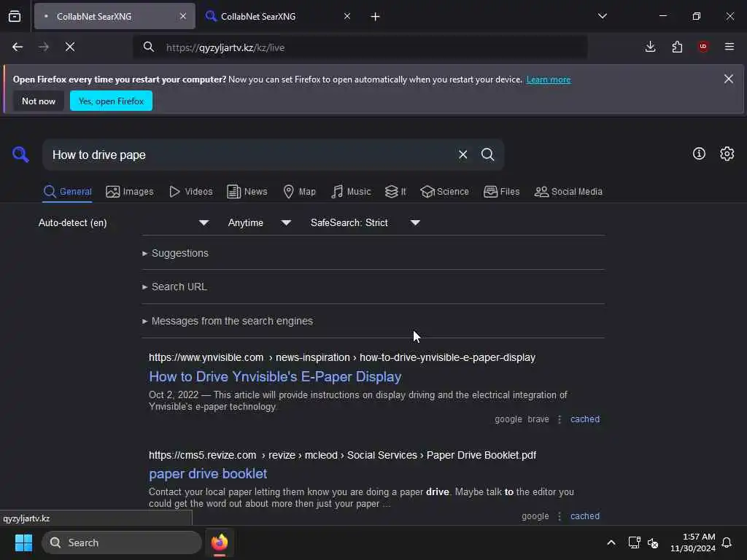This screenshot has width=747, height=560.
Task: Click the SearXNG magnifier logo
Action: tap(20, 155)
